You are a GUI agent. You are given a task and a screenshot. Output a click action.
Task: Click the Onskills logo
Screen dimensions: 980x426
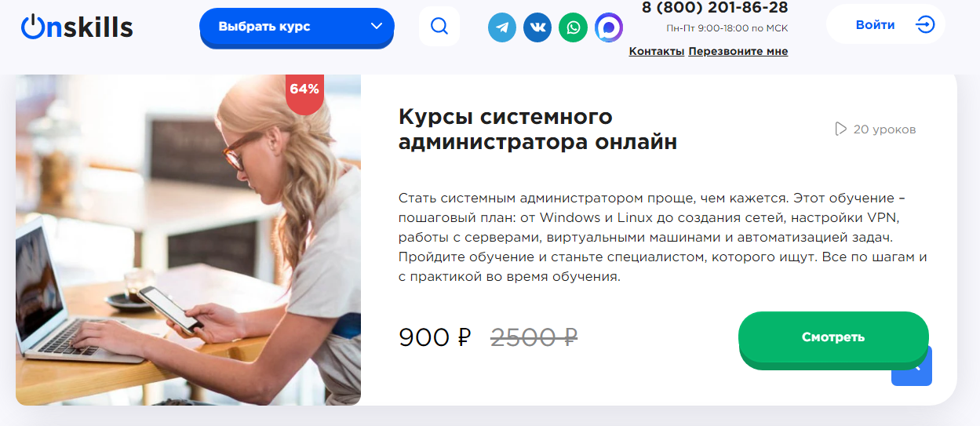[77, 27]
